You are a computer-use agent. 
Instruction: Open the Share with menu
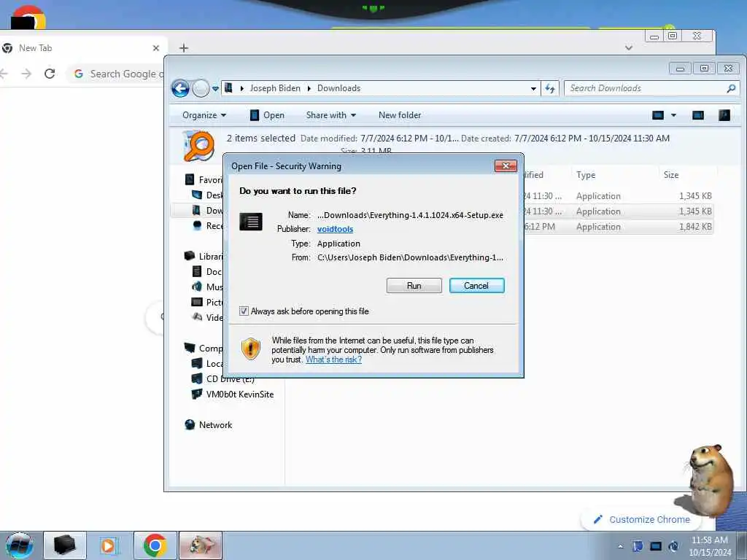(331, 115)
